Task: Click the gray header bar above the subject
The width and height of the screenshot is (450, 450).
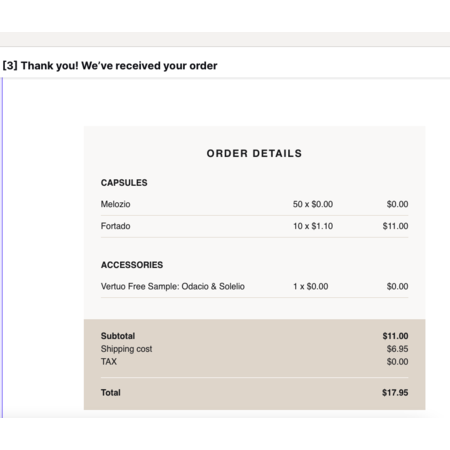Action: [225, 39]
